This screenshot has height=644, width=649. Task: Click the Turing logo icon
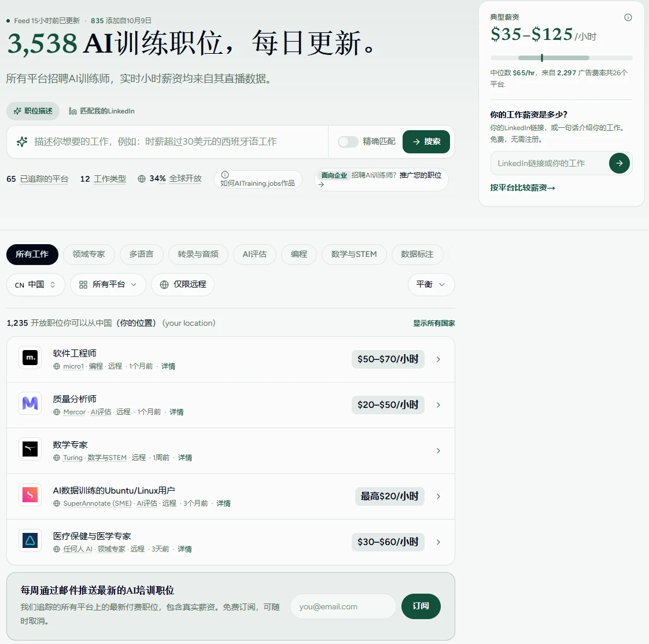coord(30,449)
